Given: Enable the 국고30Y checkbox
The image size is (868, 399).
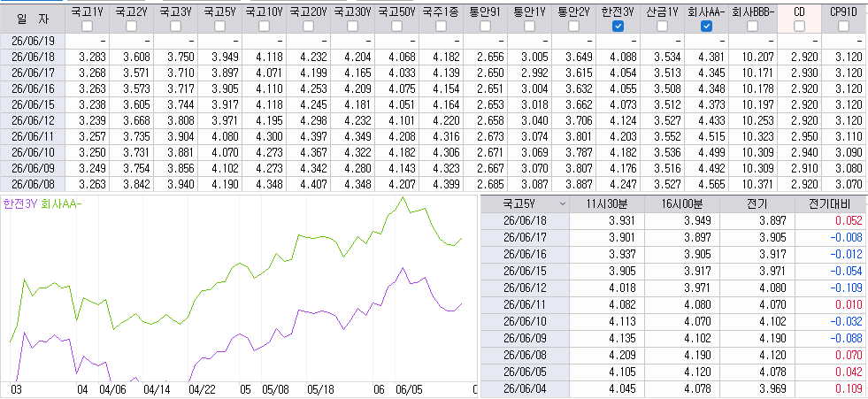Looking at the screenshot, I should pyautogui.click(x=353, y=26).
